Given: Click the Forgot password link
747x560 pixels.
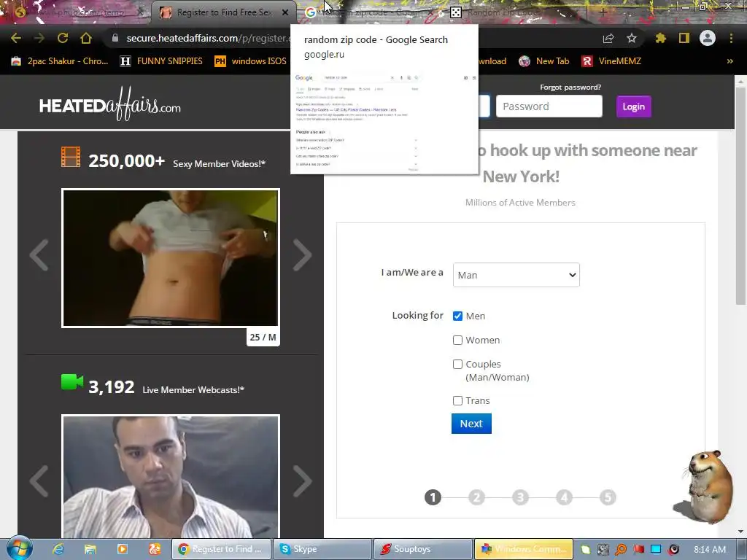Looking at the screenshot, I should point(570,87).
